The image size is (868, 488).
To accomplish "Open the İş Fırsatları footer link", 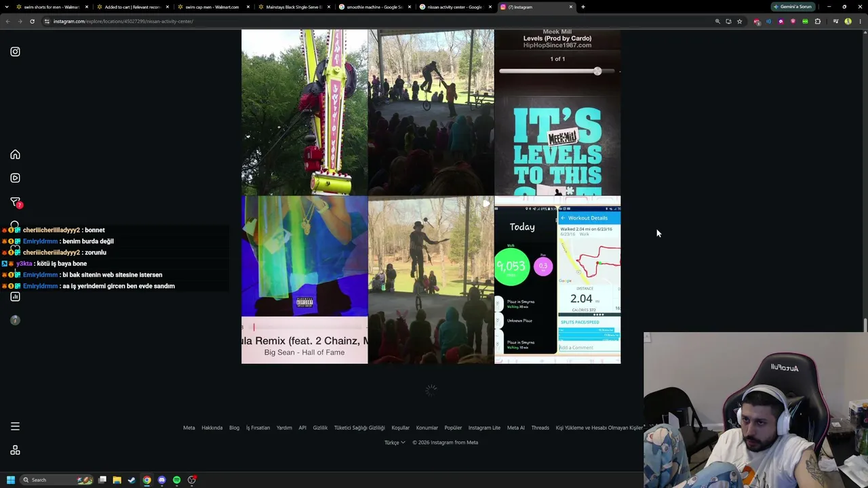I will click(258, 428).
